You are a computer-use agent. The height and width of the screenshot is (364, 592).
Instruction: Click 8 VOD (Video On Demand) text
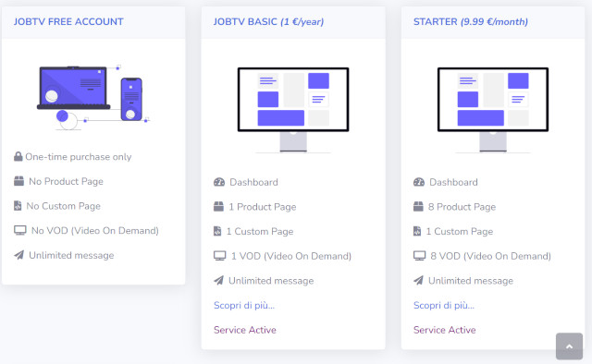[x=491, y=256]
